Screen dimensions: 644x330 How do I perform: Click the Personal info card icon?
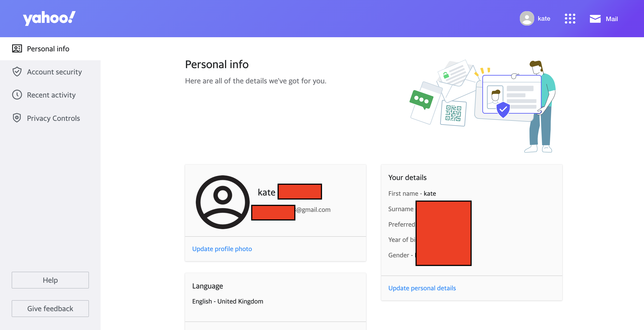[17, 49]
